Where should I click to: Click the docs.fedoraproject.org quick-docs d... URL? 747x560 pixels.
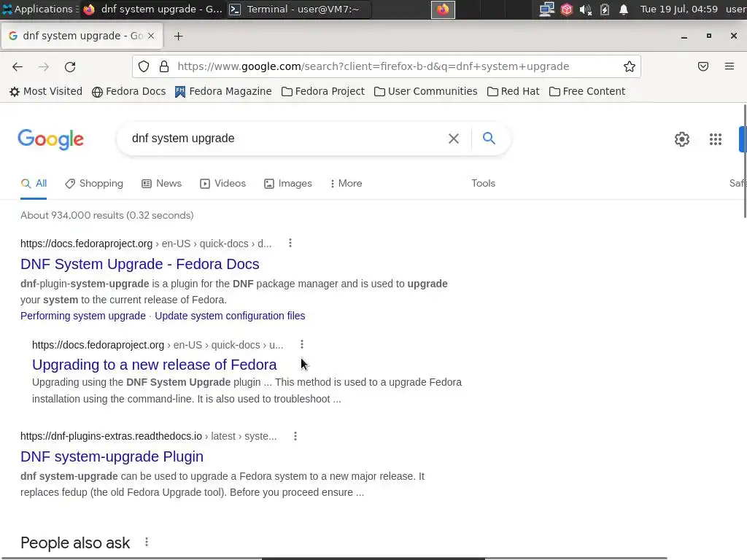tap(146, 244)
